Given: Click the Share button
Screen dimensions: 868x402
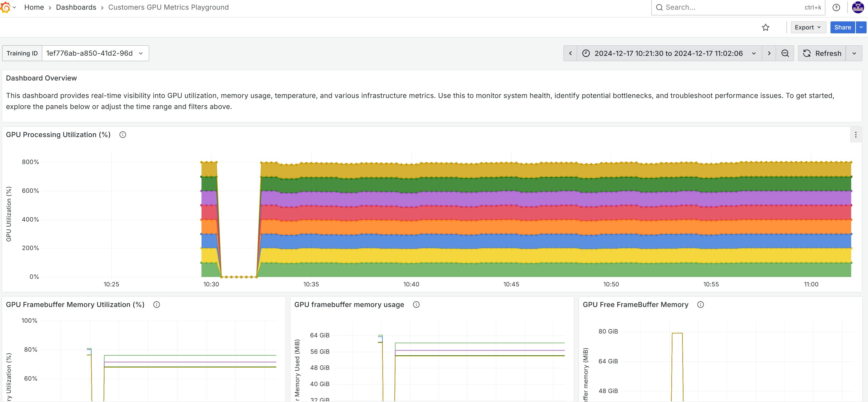Looking at the screenshot, I should pos(842,27).
